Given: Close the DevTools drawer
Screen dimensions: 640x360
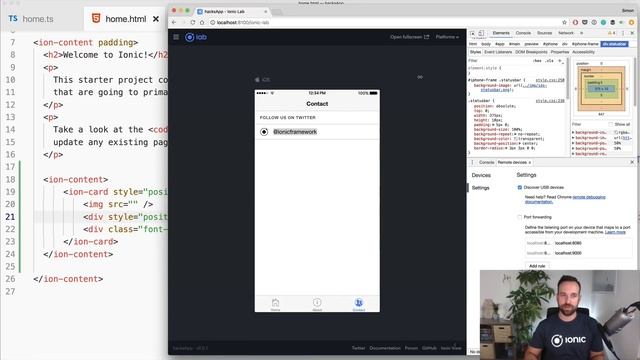Looking at the screenshot, I should 632,162.
